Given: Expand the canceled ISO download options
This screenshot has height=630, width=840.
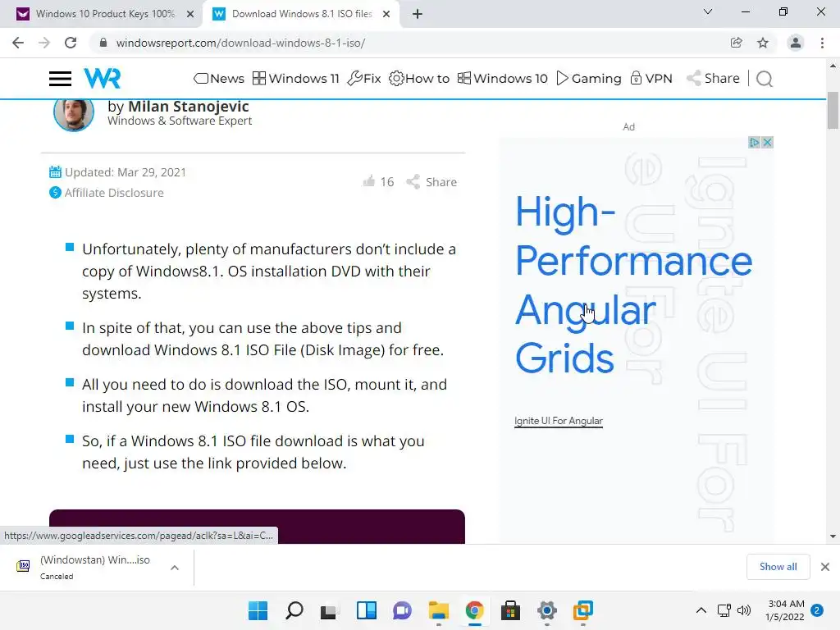Looking at the screenshot, I should pyautogui.click(x=175, y=568).
